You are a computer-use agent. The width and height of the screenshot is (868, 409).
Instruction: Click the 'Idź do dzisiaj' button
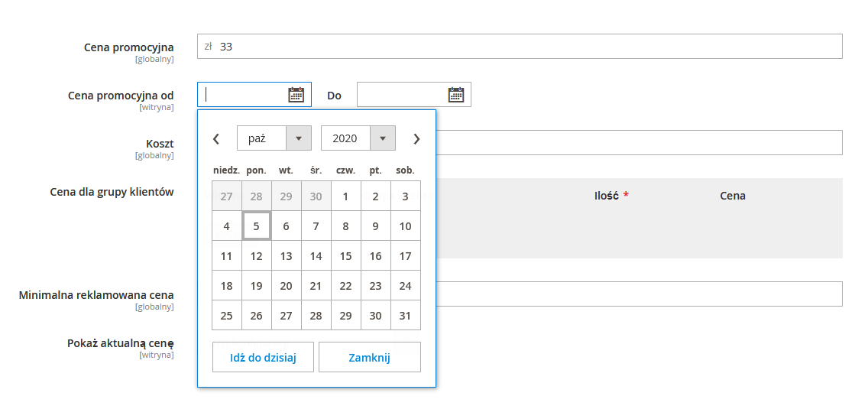263,357
